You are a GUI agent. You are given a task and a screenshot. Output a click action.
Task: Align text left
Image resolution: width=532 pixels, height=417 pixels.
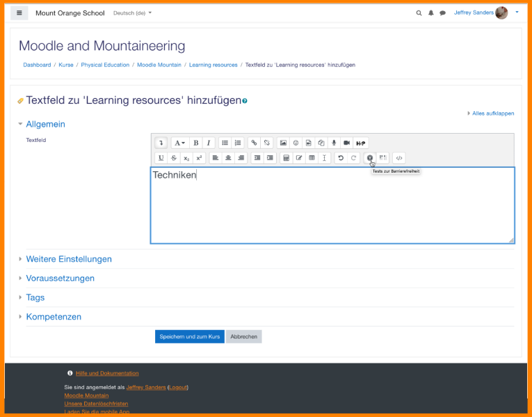click(216, 158)
